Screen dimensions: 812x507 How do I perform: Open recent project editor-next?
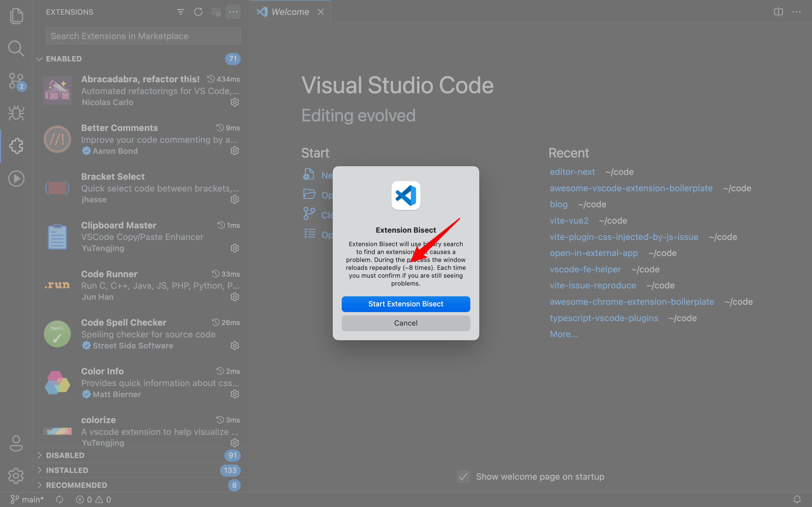pyautogui.click(x=572, y=172)
